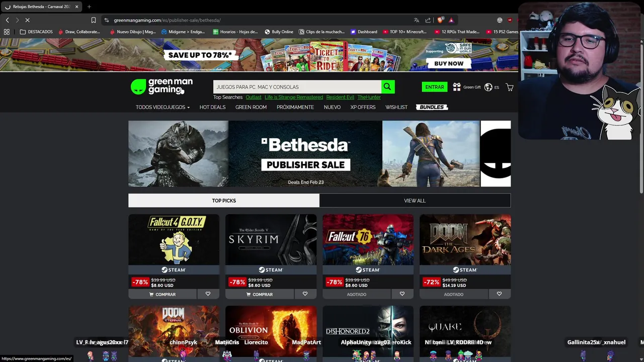Close the Rebajas Bethesda tab

coord(76,7)
